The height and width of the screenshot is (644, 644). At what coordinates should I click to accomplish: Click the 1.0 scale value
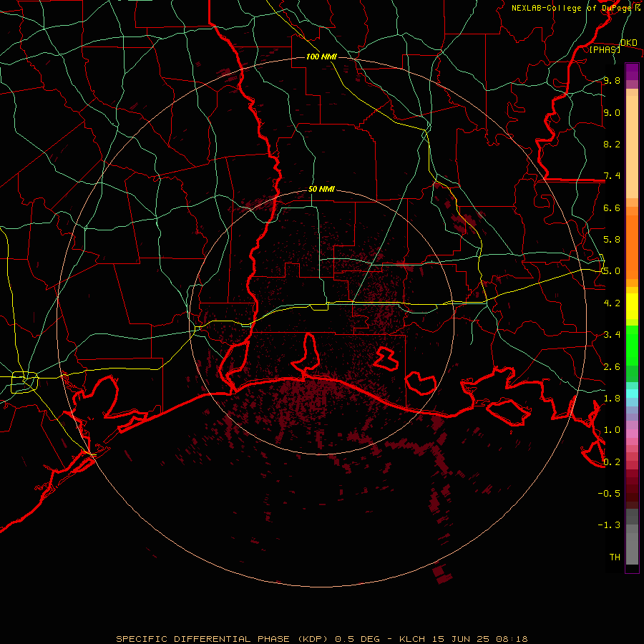click(x=612, y=430)
